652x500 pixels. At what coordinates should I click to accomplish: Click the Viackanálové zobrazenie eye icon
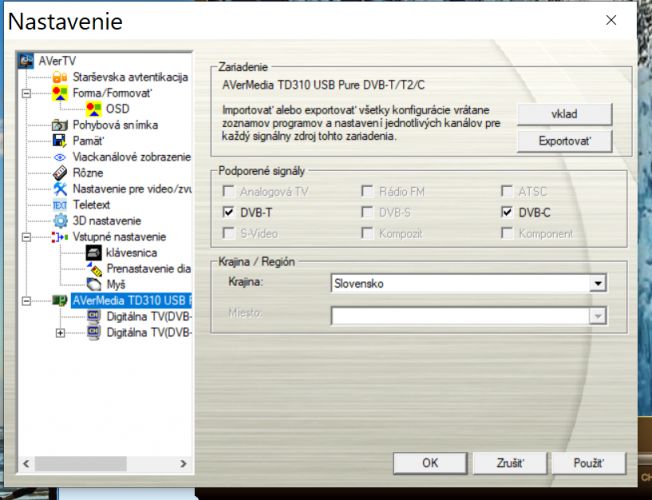pos(60,157)
